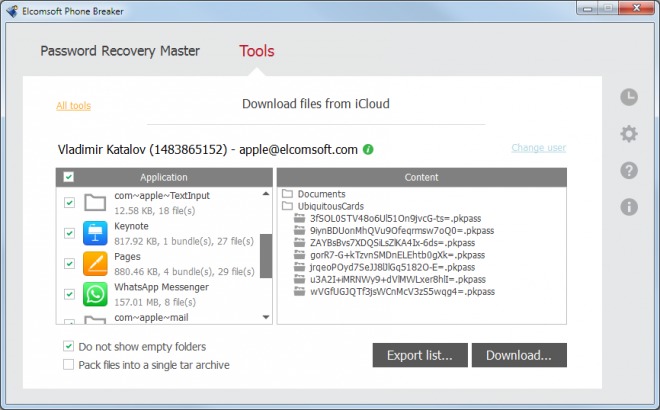Click the Content column header
Screen dimensions: 660x410
click(x=422, y=177)
